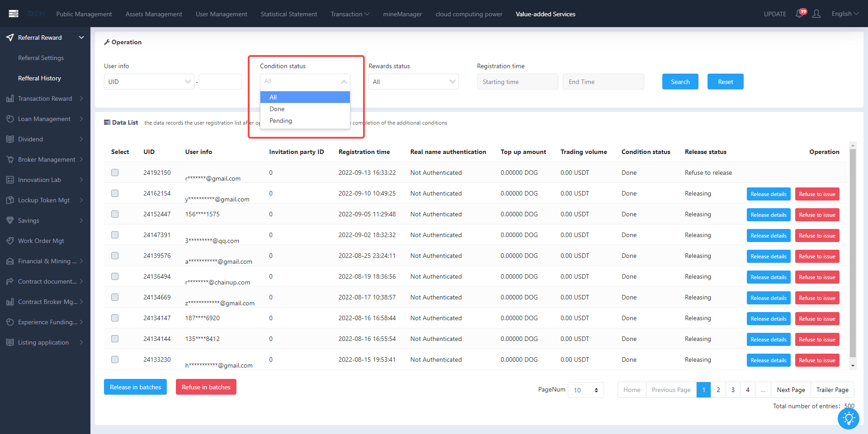Toggle the hamburger menu icon

[x=14, y=14]
